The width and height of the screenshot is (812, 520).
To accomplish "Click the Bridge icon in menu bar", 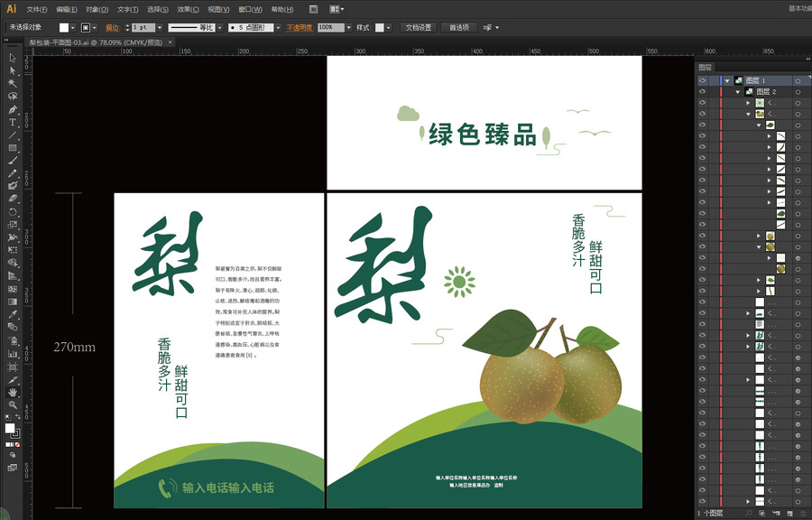I will coord(313,9).
